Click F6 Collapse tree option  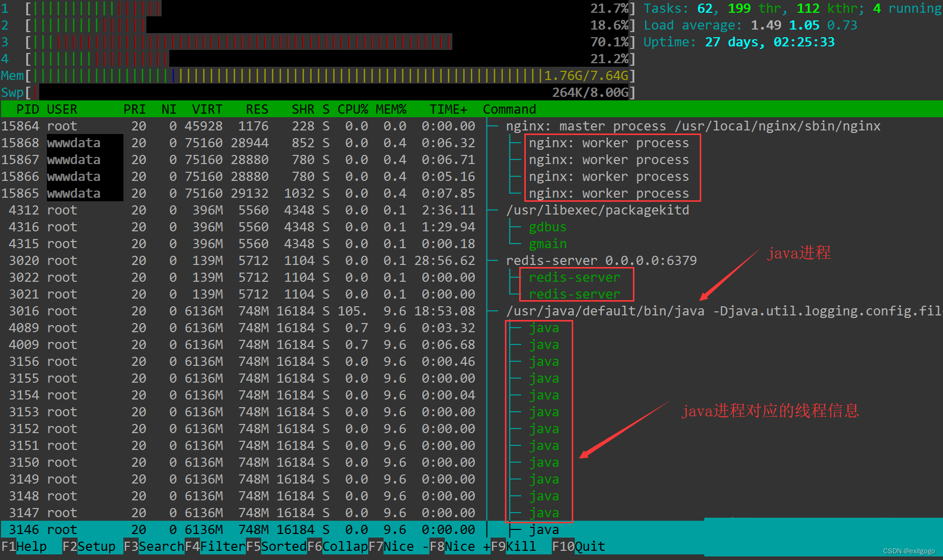337,546
